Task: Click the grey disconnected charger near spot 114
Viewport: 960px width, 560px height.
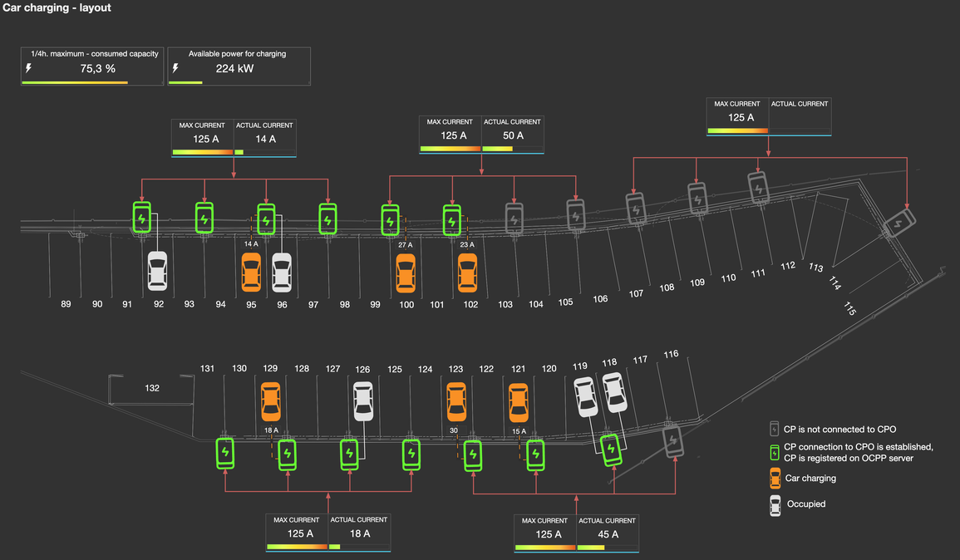Action: 899,224
